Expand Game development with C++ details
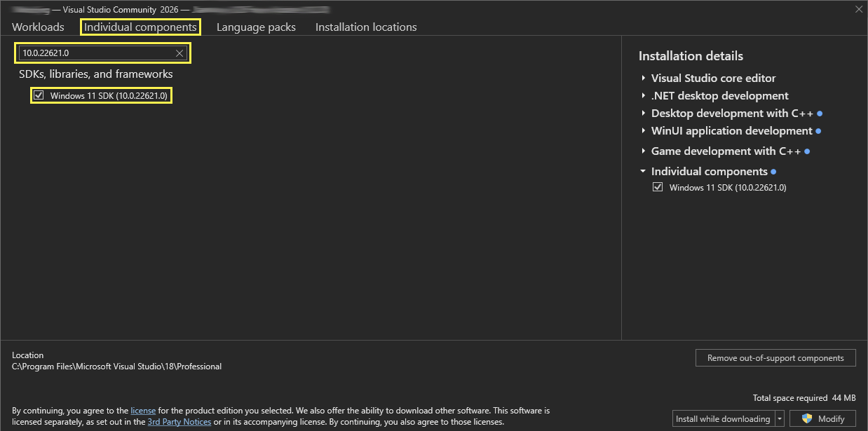 tap(644, 151)
